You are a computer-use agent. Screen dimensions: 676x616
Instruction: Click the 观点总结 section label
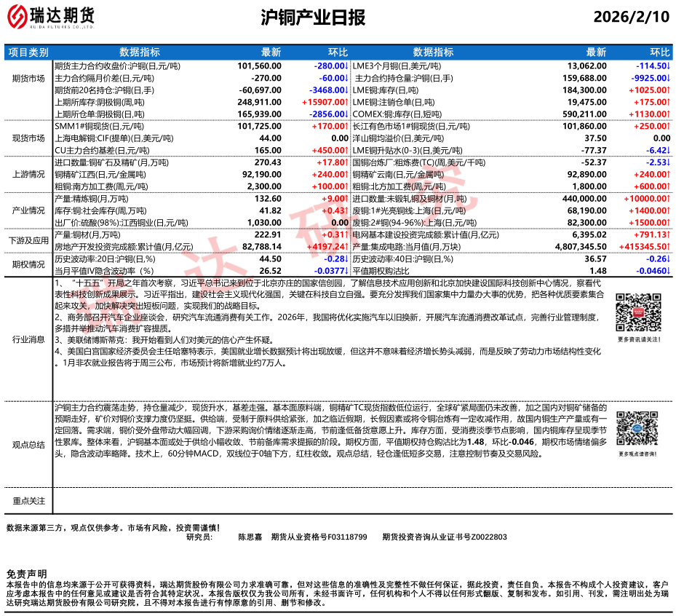tap(29, 444)
